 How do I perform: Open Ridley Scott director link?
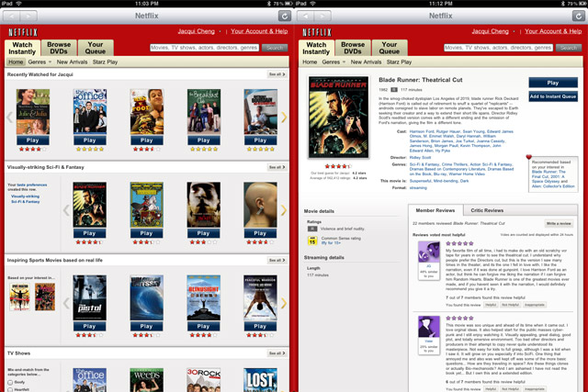(420, 157)
